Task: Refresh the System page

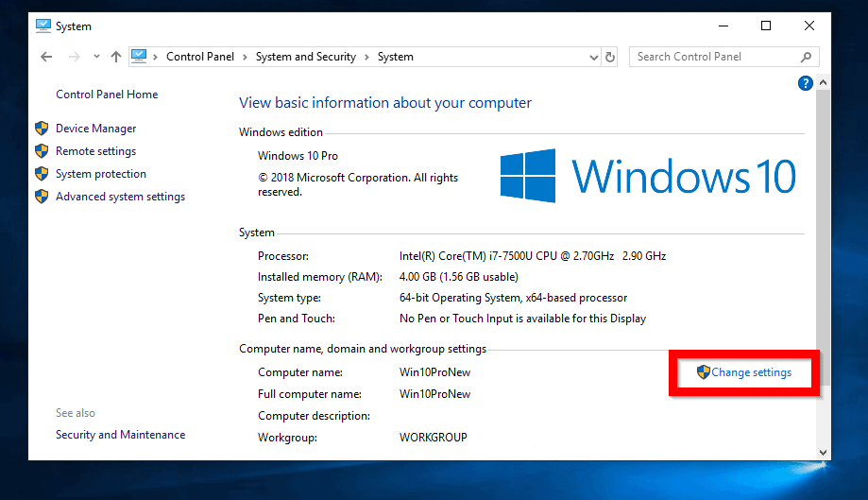Action: 610,57
